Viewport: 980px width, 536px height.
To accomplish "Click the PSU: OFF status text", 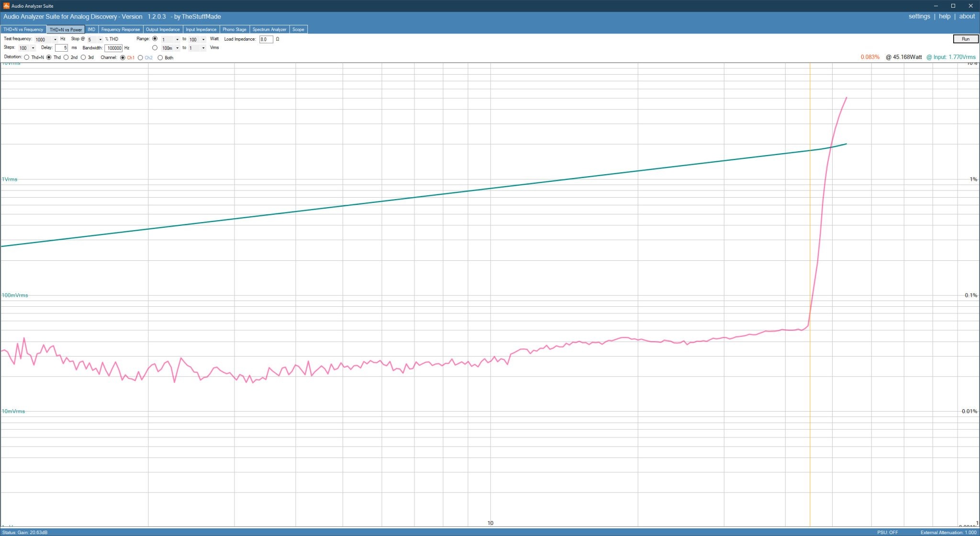I will click(888, 532).
